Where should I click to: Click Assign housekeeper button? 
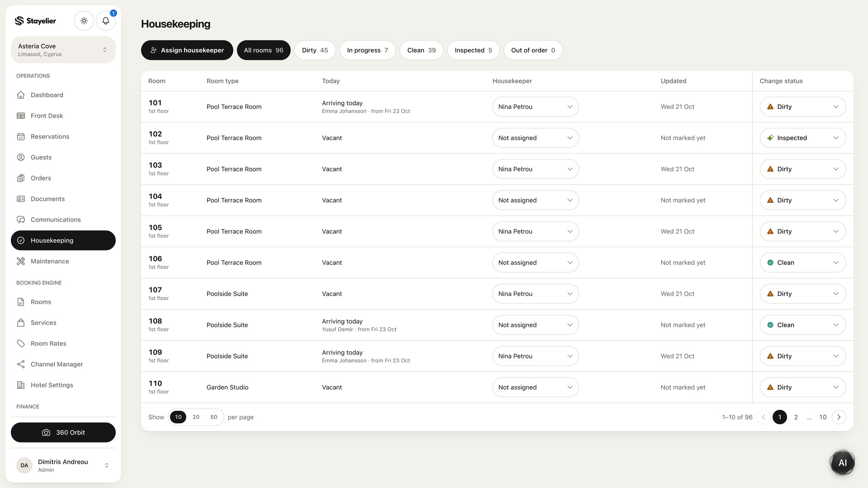[x=187, y=50]
